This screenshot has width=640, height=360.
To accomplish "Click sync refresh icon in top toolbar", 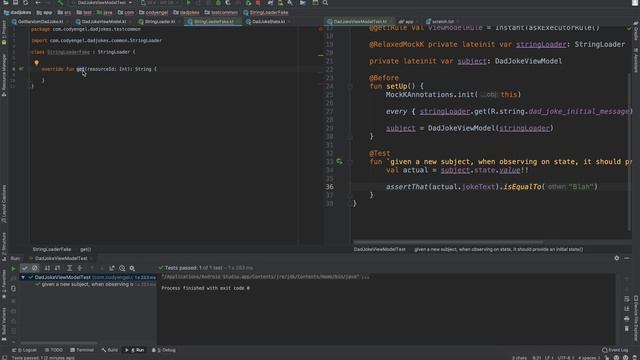I will tap(25, 3).
